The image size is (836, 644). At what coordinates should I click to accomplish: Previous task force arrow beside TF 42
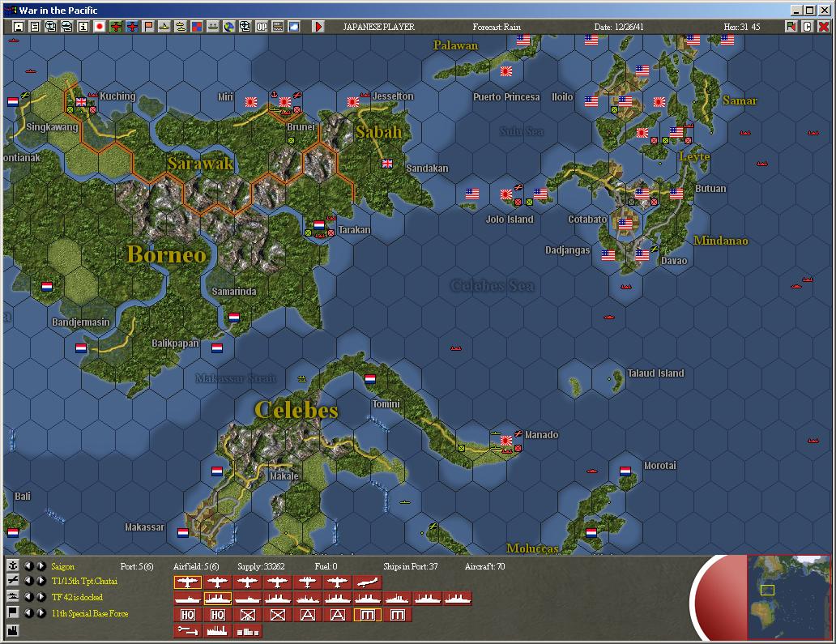point(28,596)
